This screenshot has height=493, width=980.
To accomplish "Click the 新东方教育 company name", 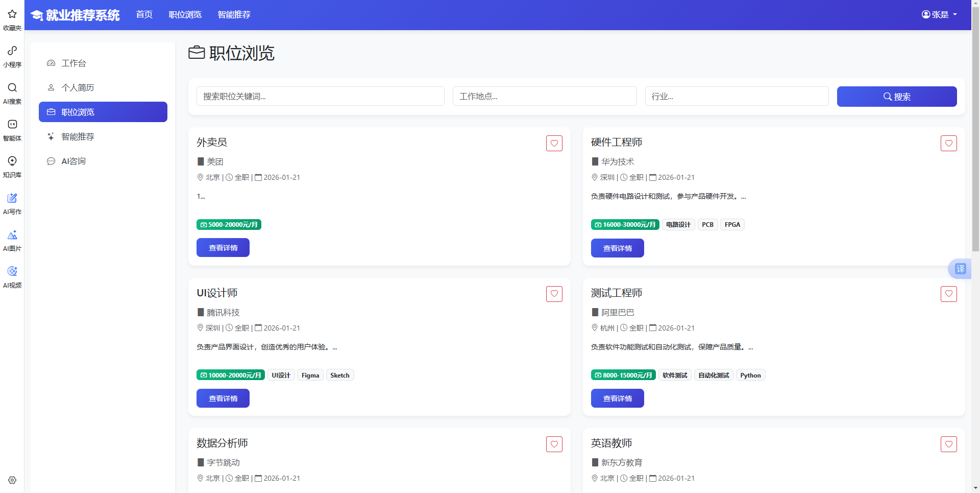I will pyautogui.click(x=622, y=463).
